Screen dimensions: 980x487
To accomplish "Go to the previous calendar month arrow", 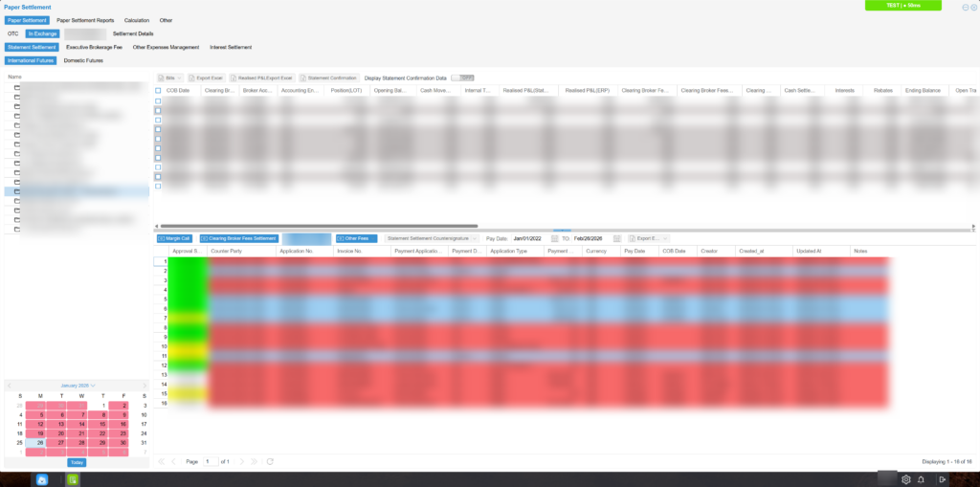I will [10, 386].
